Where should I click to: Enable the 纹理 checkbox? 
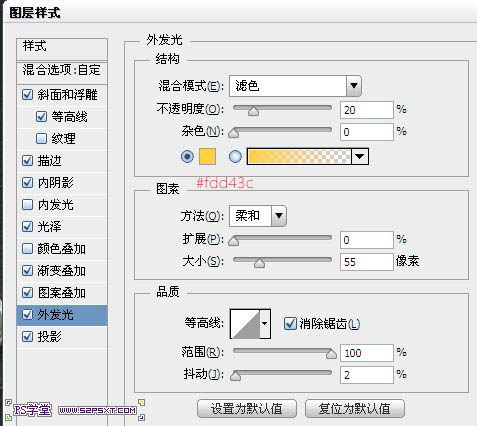(x=41, y=138)
